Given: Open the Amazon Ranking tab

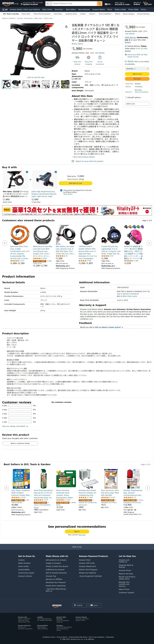Looking at the screenshot, I should tap(143, 14).
